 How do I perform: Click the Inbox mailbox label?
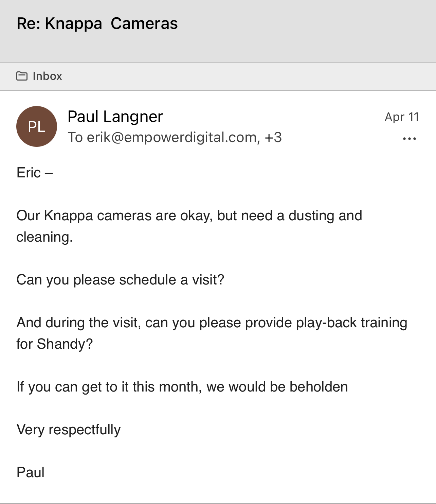[x=47, y=76]
